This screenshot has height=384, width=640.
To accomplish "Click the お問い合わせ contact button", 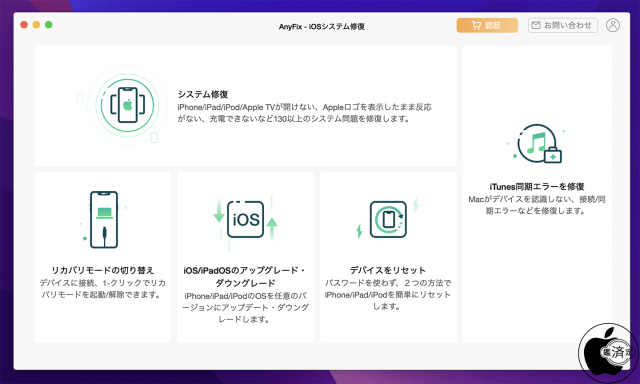I will (563, 25).
